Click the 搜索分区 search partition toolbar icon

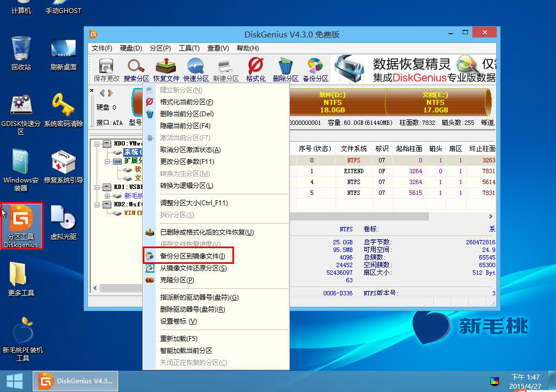(136, 69)
